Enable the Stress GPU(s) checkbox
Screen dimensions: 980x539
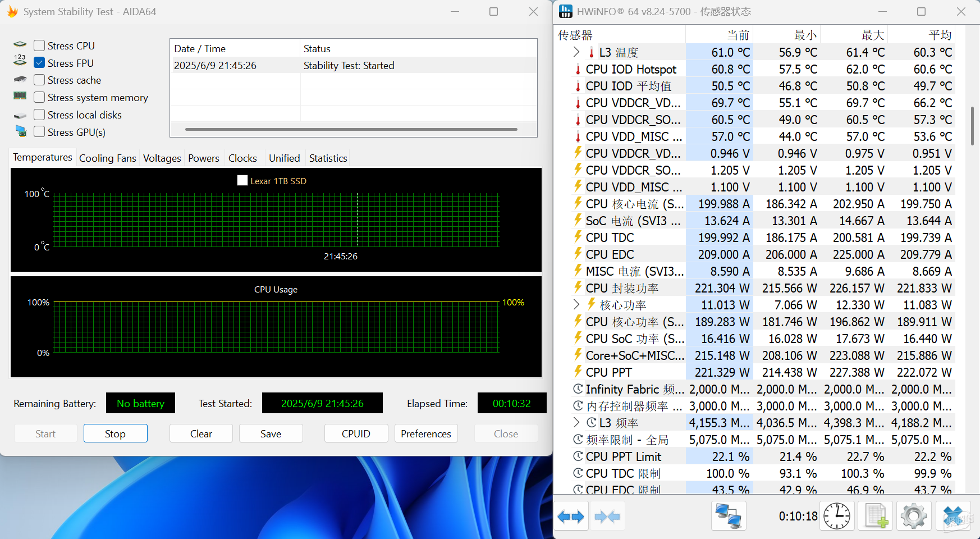pos(39,132)
